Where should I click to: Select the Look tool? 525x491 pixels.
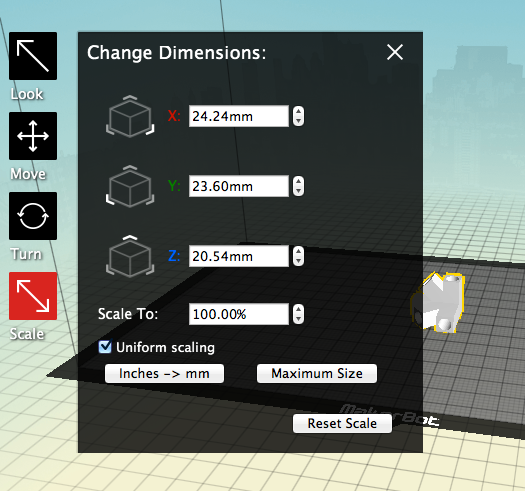tap(33, 56)
